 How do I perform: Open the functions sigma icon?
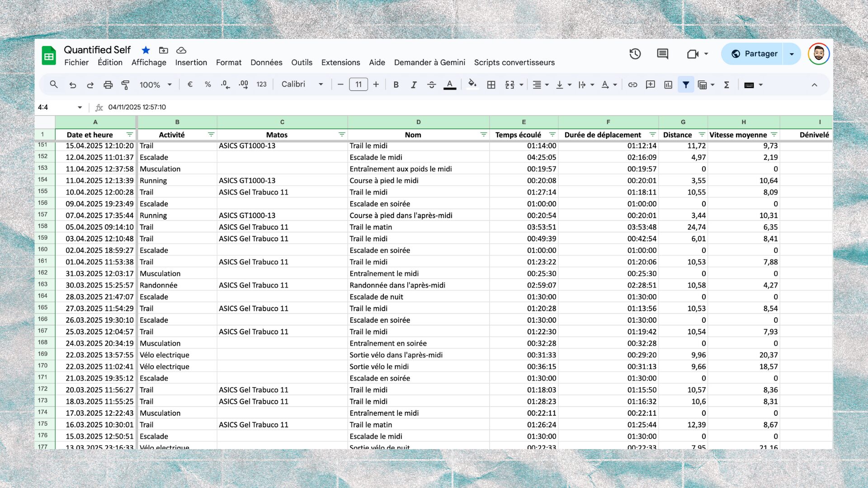point(726,84)
